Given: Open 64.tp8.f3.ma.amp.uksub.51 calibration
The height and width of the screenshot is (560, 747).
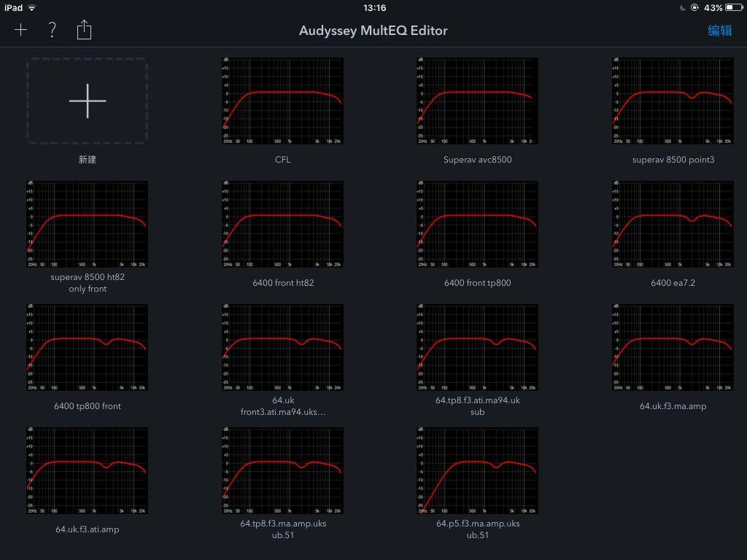Looking at the screenshot, I should [x=282, y=470].
